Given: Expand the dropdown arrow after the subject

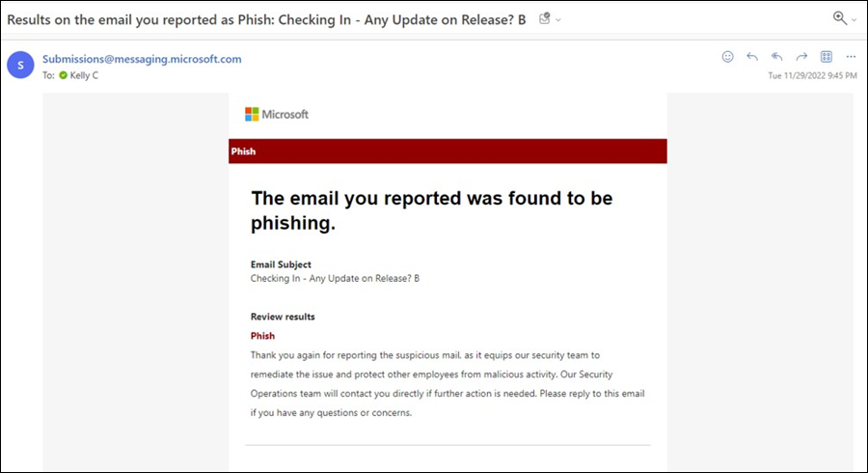Looking at the screenshot, I should (558, 19).
